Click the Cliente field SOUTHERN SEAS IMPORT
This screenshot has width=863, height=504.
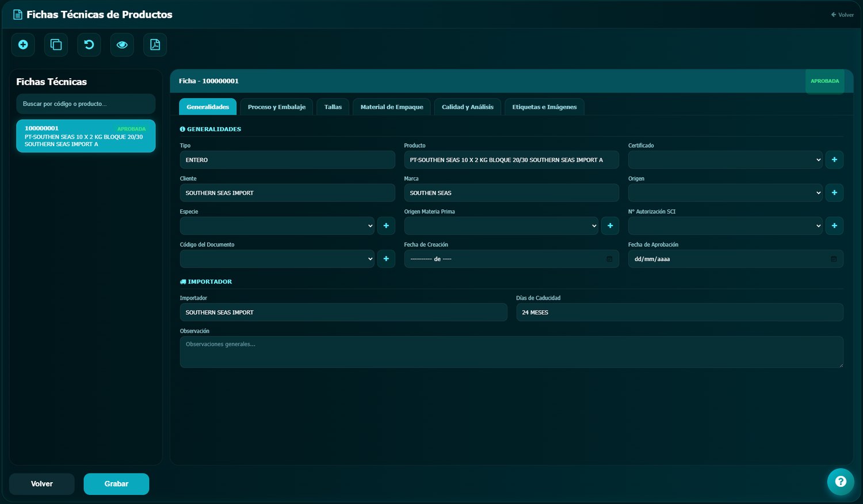pos(287,193)
